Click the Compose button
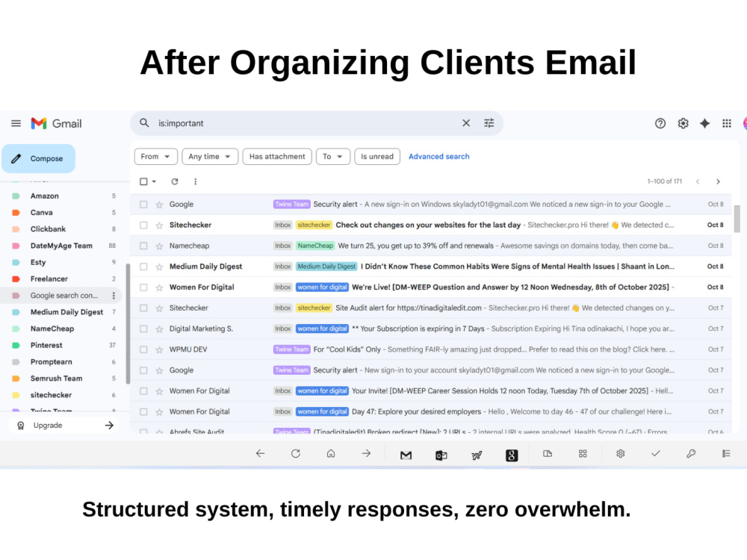 (x=39, y=158)
